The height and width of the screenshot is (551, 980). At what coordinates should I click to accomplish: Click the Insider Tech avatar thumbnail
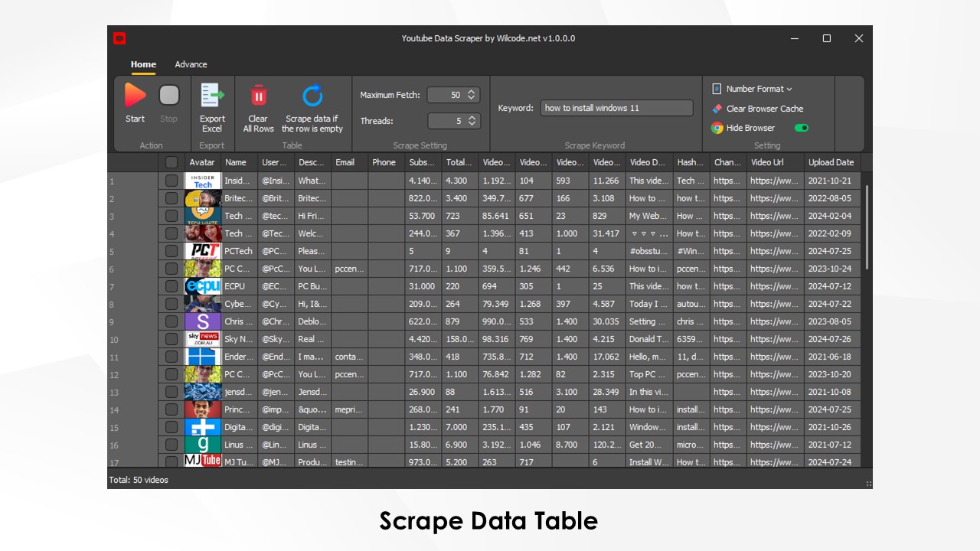[x=203, y=181]
